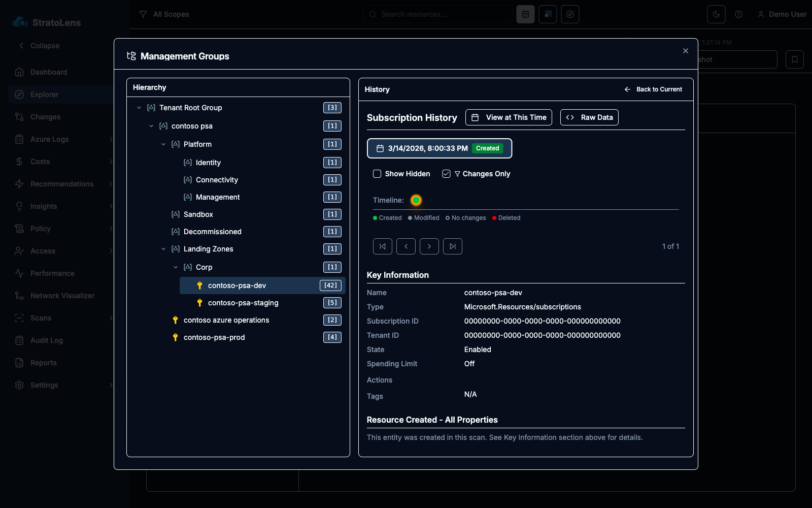Click the Access user icon in sidebar
Viewport: 812px width, 508px height.
point(19,251)
